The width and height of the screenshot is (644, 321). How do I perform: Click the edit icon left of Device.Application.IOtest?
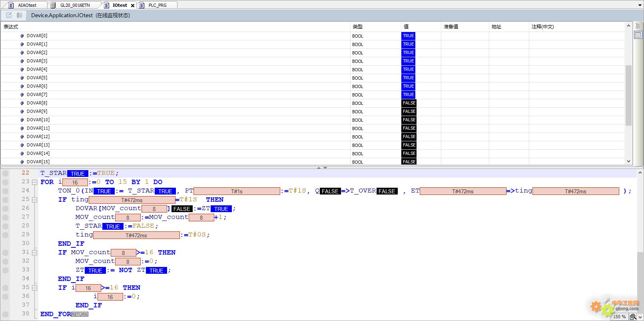point(9,15)
